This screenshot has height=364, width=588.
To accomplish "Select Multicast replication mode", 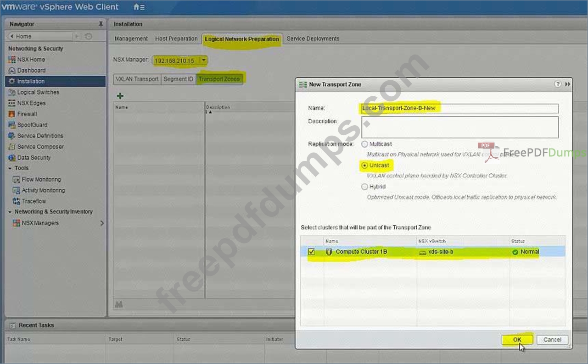I will tap(364, 144).
